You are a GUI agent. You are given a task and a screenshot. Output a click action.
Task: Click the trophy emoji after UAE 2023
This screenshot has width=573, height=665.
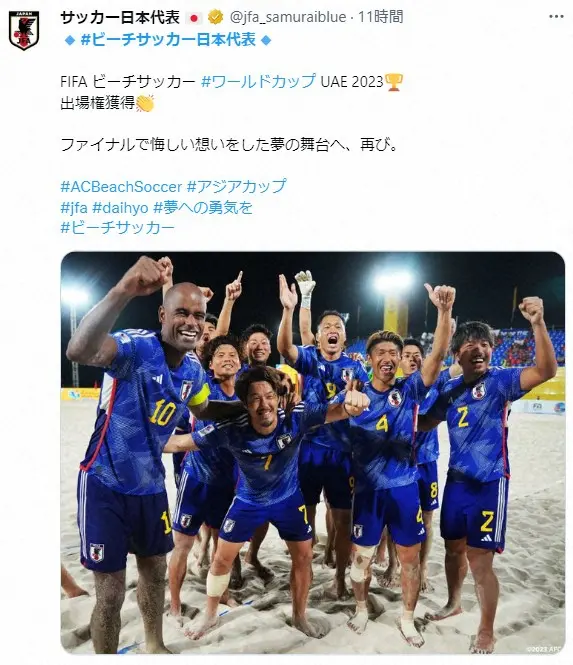pos(394,82)
